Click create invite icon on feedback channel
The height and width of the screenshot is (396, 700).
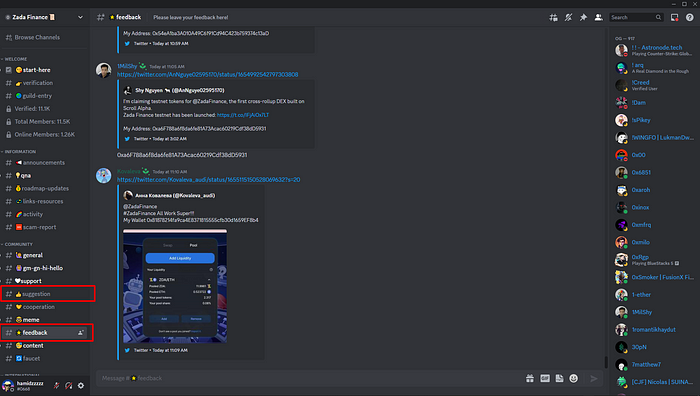(x=81, y=333)
